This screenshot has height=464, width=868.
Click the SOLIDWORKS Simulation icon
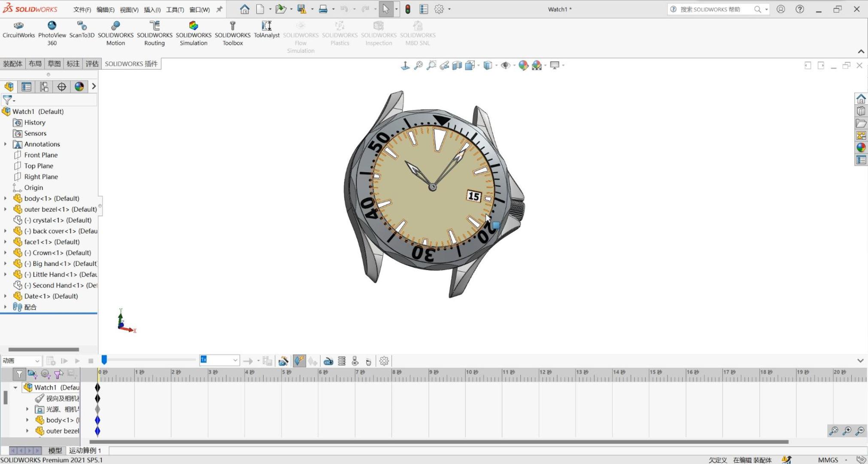click(x=193, y=34)
